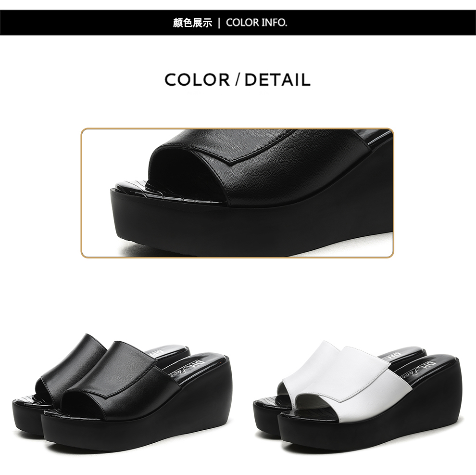Click the word DETAIL in the heading
Screen dimensions: 476x475
point(277,80)
